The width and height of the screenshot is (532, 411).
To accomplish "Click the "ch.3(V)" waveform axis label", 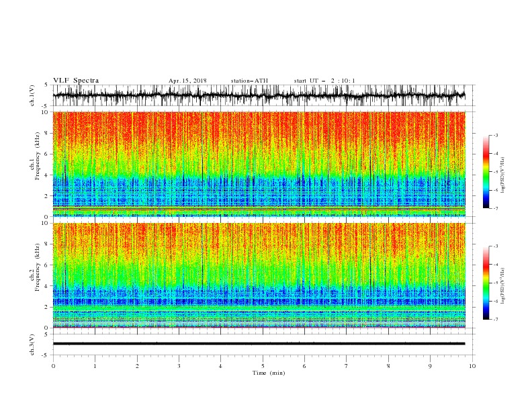I will (32, 345).
